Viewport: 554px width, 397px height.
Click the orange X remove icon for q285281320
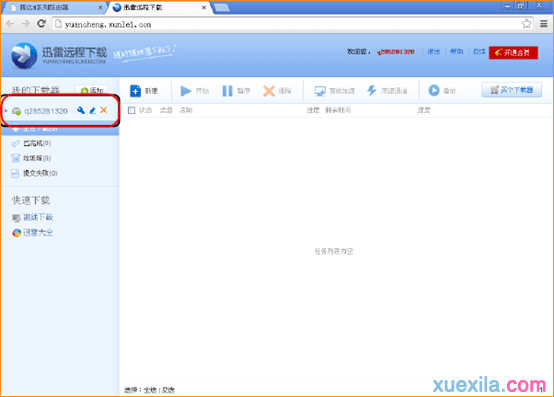tap(104, 110)
